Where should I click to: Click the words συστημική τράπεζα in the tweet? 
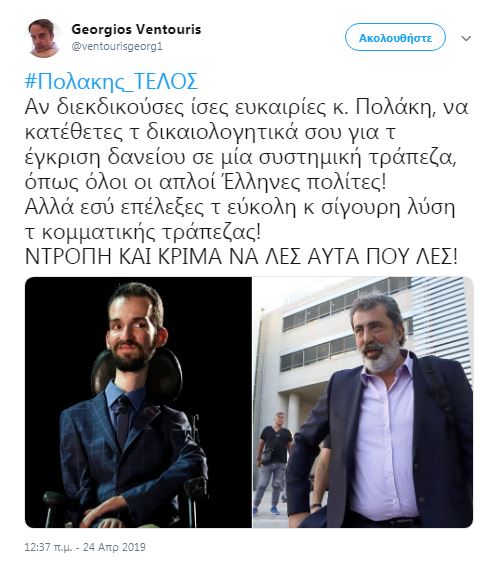(x=357, y=158)
